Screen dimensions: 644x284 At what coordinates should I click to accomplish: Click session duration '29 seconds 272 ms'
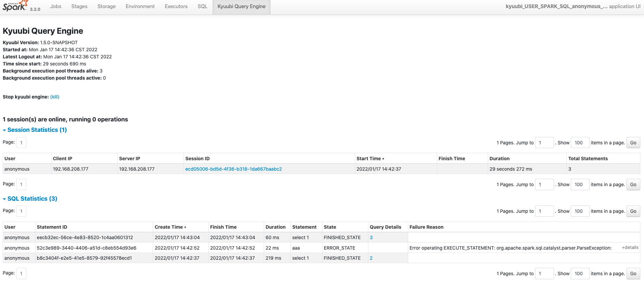[x=511, y=169]
